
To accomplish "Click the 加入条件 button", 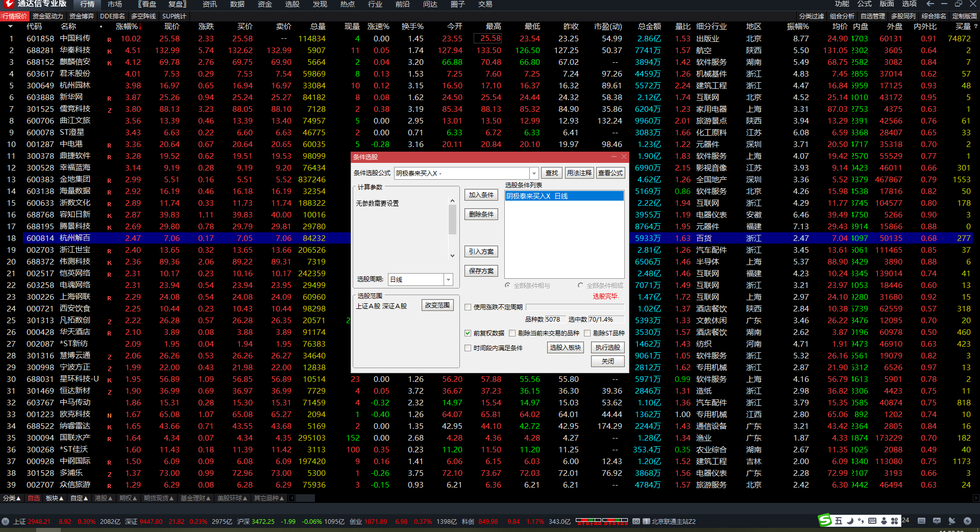I will pos(481,195).
